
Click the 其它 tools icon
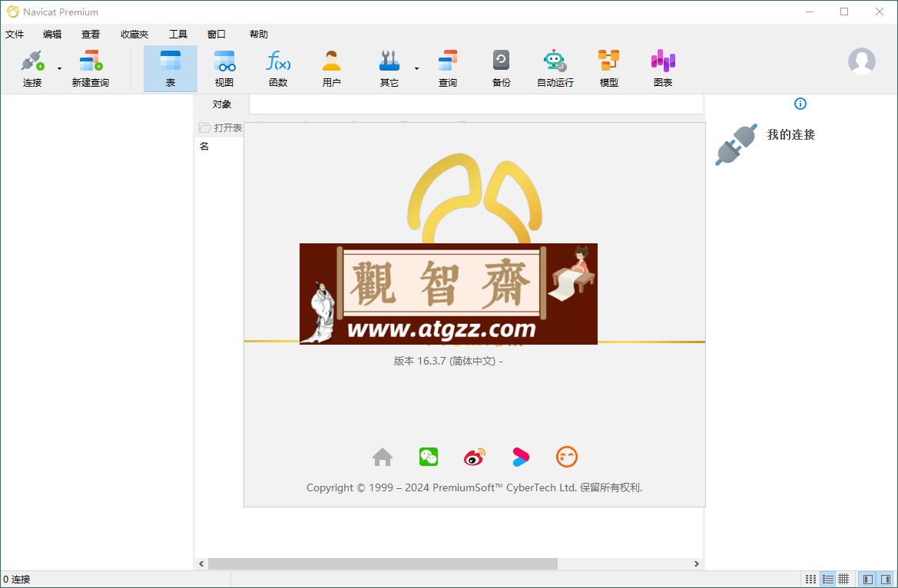(389, 61)
